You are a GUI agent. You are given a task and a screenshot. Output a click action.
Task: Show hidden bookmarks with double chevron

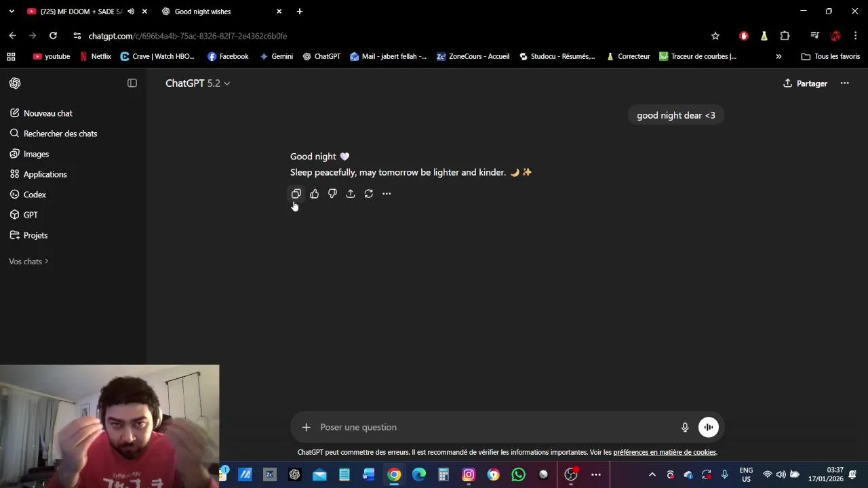click(778, 56)
